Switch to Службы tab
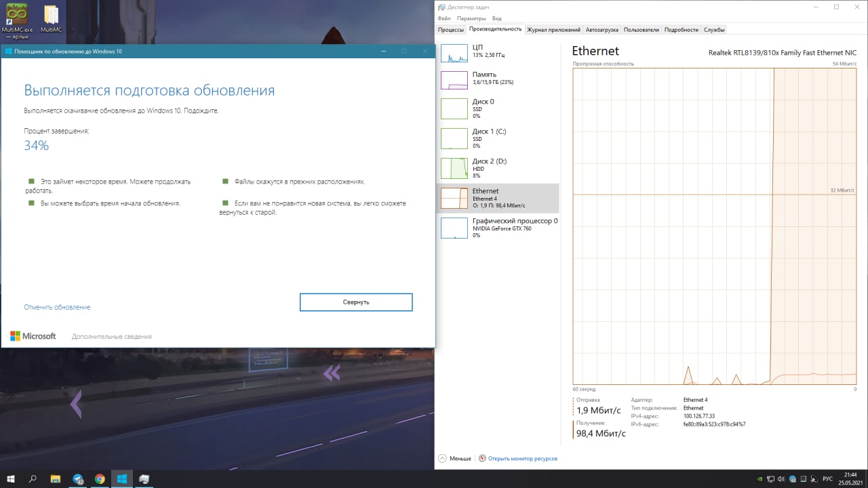868x488 pixels. point(714,30)
